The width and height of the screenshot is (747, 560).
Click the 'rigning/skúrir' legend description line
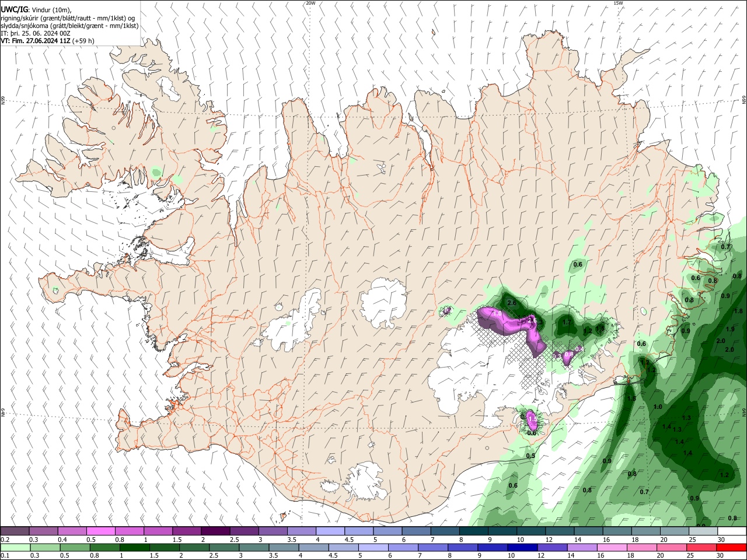tap(68, 18)
